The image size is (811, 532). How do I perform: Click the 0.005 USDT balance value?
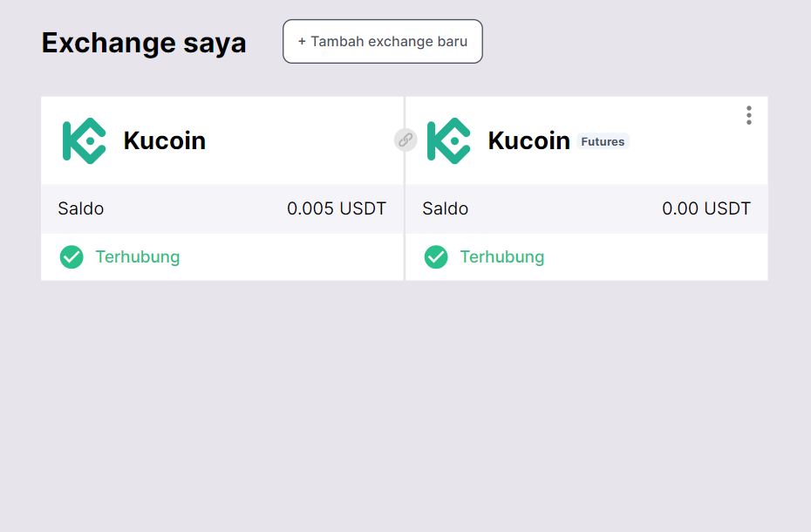(337, 209)
